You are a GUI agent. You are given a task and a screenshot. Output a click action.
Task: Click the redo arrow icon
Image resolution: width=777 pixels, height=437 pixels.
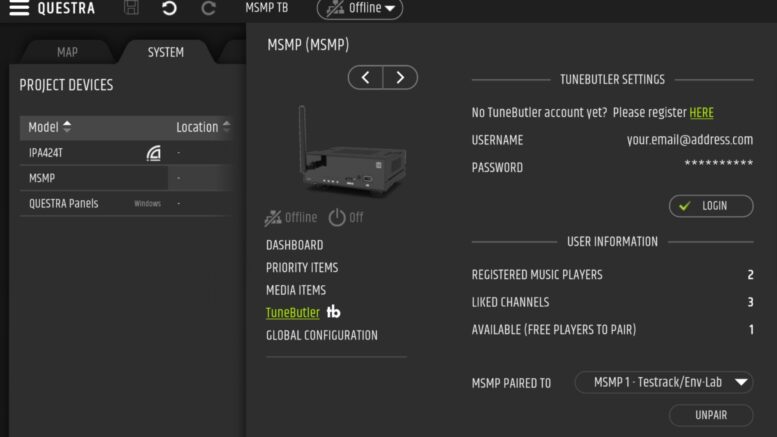(x=208, y=9)
